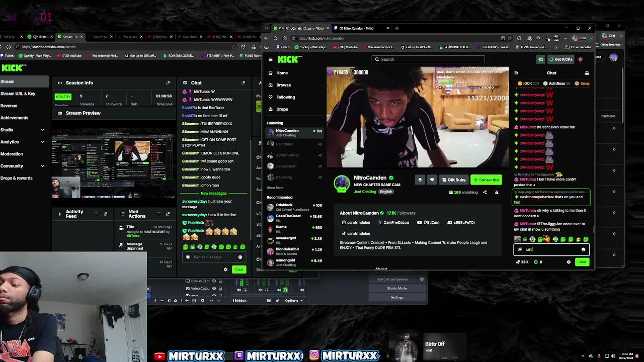Screen dimensions: 644x362
Task: Open the green gift drops icon near Get KICKs
Action: (x=541, y=59)
